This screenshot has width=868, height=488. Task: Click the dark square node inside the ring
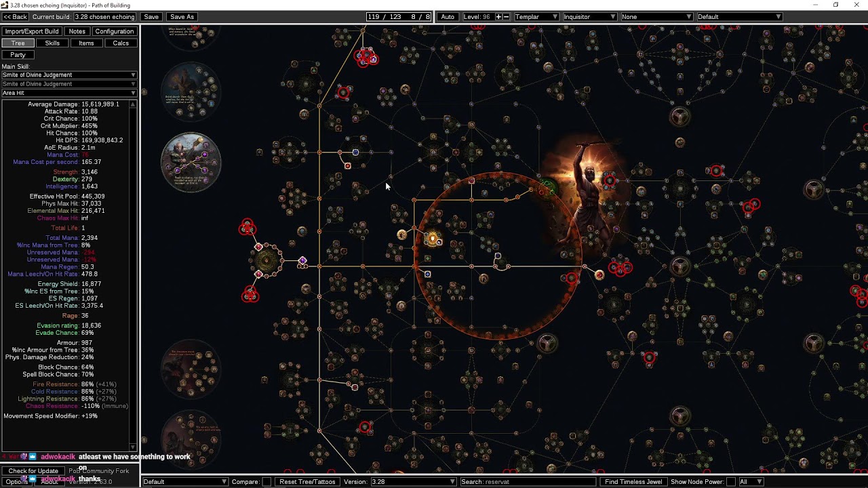(498, 256)
